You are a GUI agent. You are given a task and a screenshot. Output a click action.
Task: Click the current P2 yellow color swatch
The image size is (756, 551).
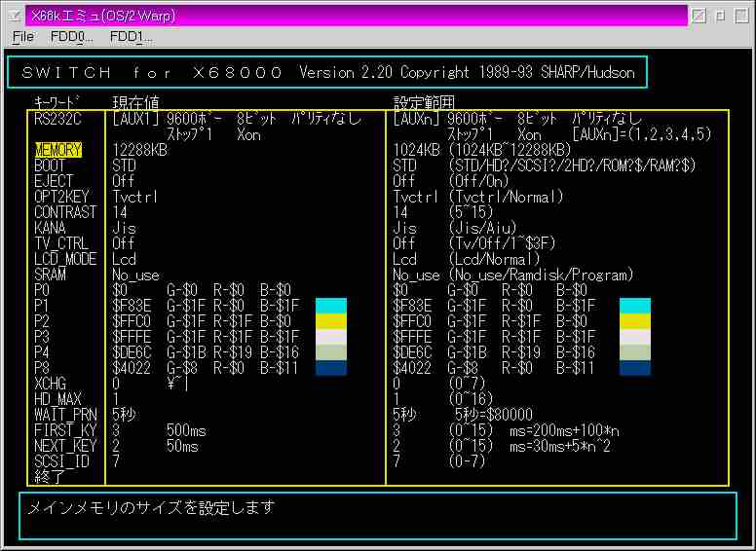point(331,321)
